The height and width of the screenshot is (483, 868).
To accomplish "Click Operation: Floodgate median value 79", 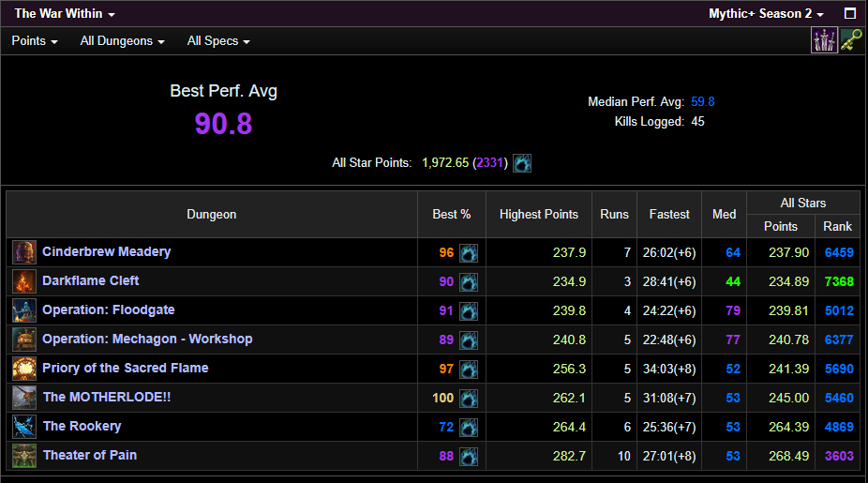I will (733, 310).
